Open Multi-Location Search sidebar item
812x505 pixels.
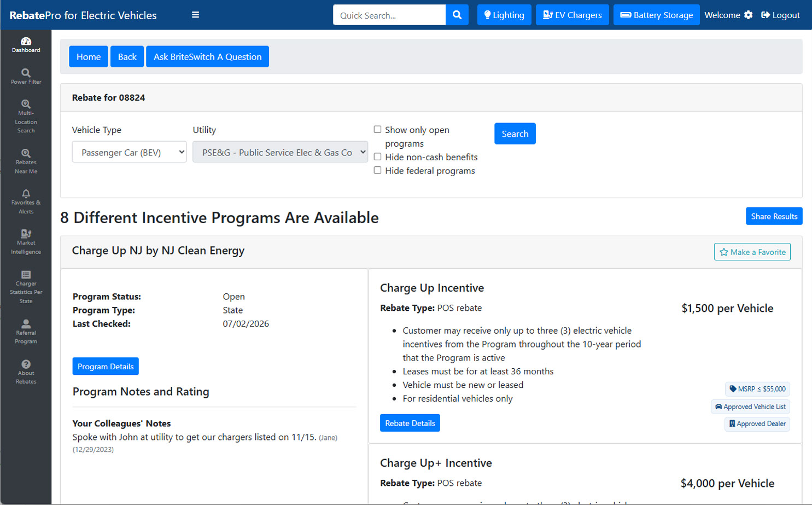(26, 117)
